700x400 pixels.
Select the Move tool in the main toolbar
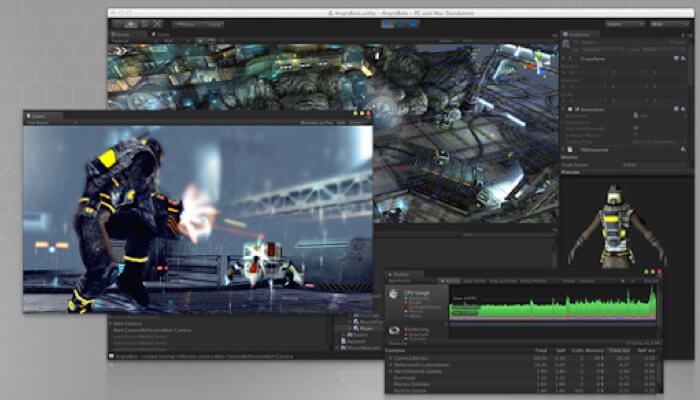pyautogui.click(x=130, y=22)
